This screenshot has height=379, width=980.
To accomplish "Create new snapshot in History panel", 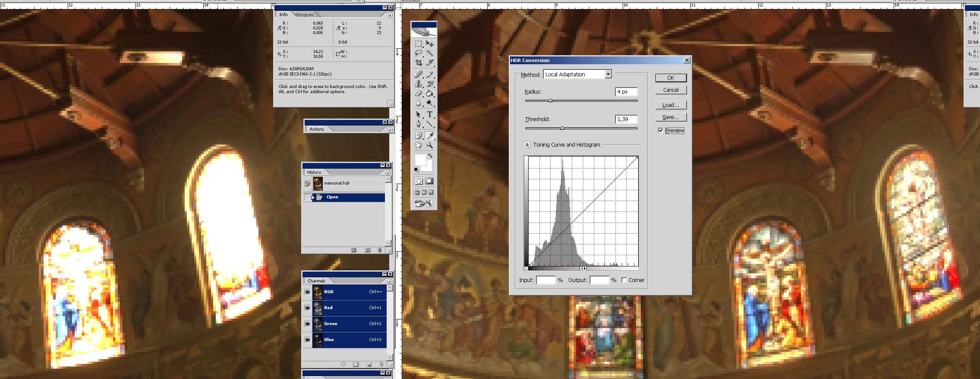I will pyautogui.click(x=367, y=250).
